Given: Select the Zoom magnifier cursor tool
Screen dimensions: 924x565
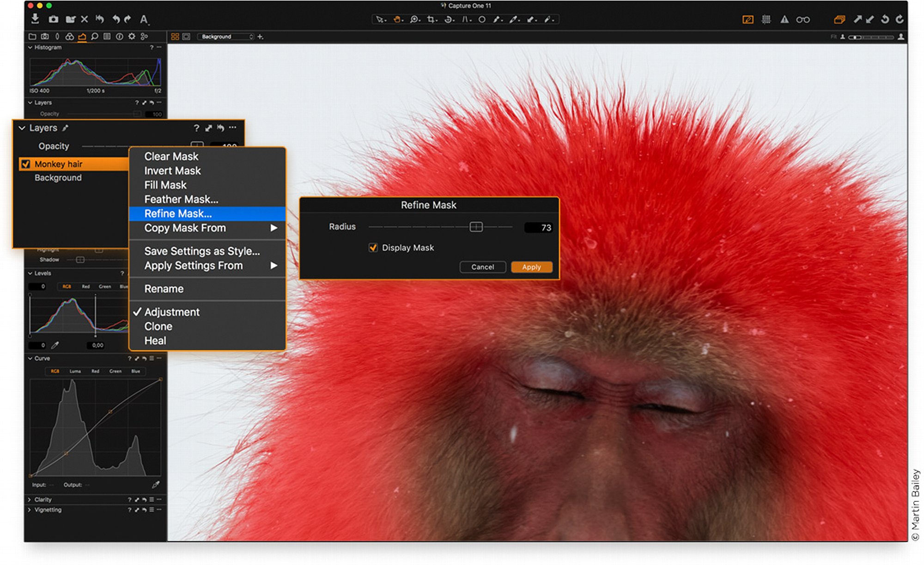Looking at the screenshot, I should pos(414,19).
